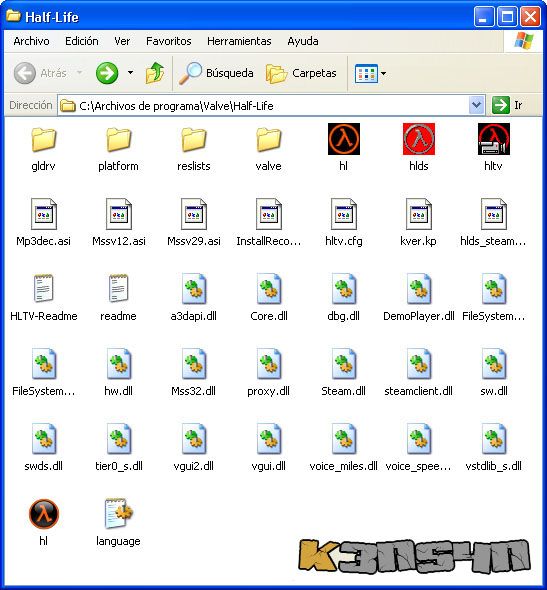Open the valve folder
547x590 pixels.
[x=269, y=140]
